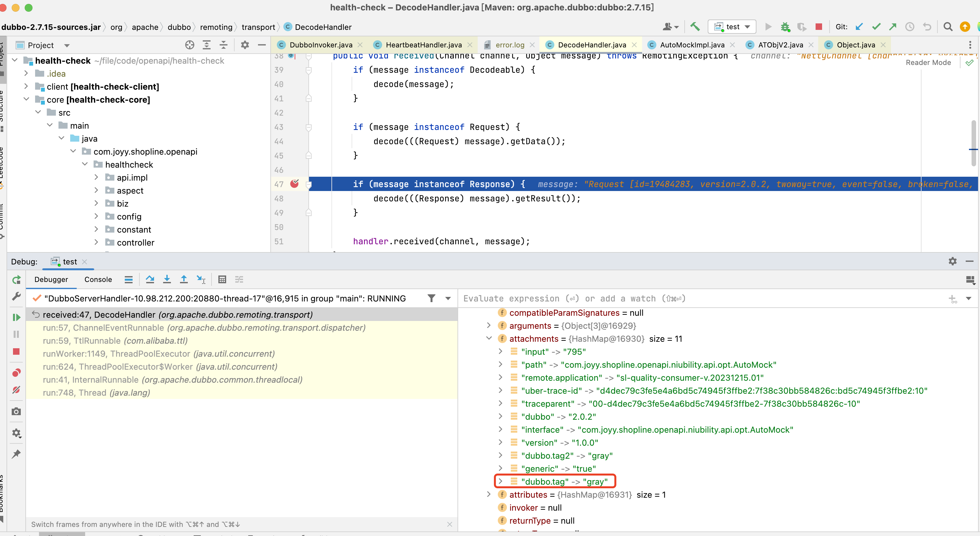Select runWorker:1149, ThreadPoolExecutor frame

point(242,353)
